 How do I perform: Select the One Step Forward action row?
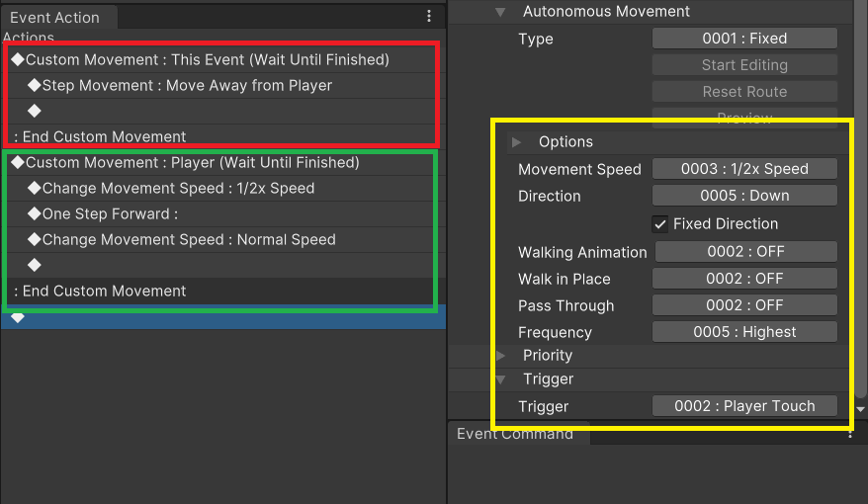point(110,214)
